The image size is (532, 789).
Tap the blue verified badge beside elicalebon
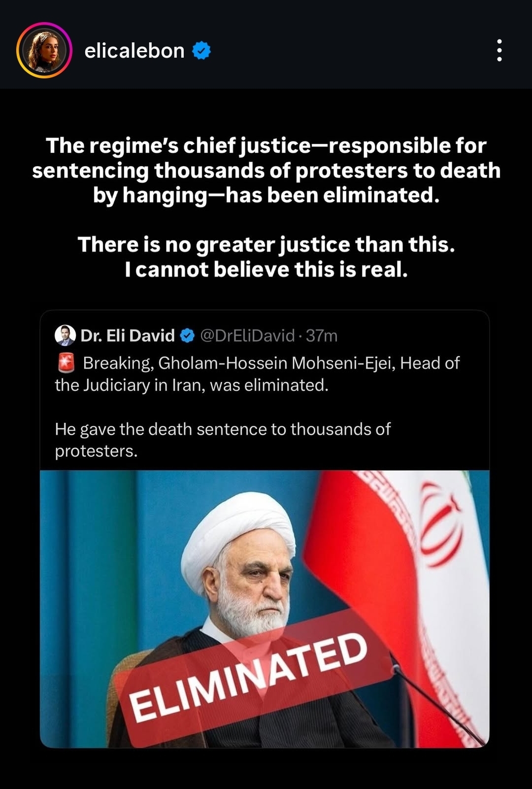coord(201,51)
